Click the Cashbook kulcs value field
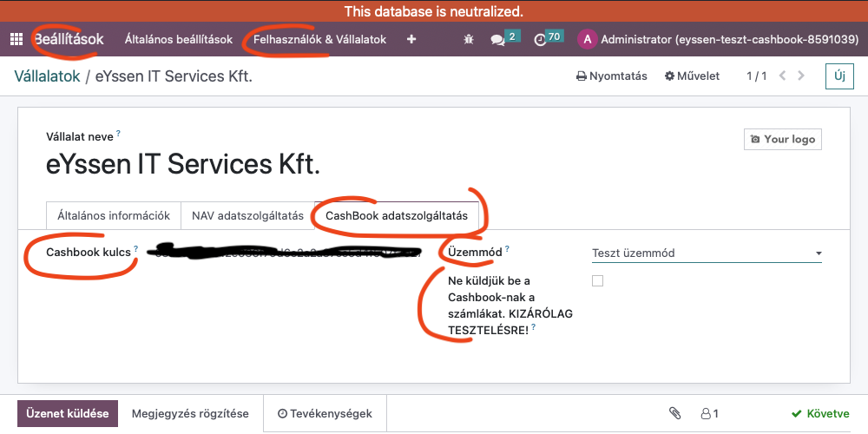 (285, 253)
